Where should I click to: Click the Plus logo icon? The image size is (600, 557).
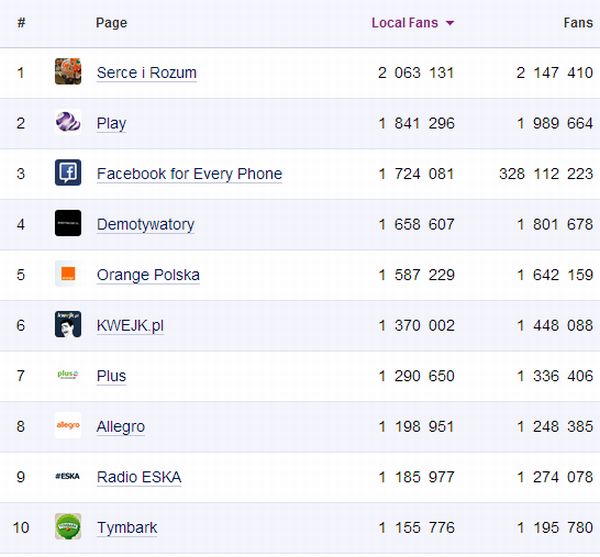point(68,375)
